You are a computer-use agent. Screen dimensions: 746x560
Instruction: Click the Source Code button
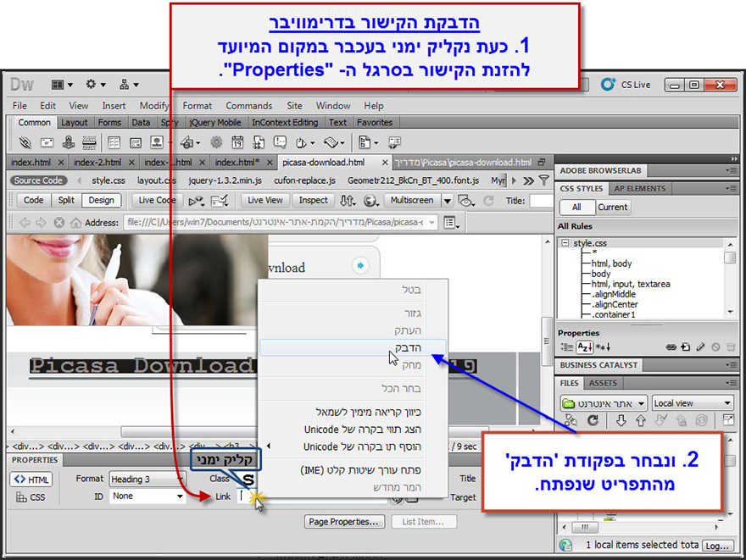tap(38, 180)
